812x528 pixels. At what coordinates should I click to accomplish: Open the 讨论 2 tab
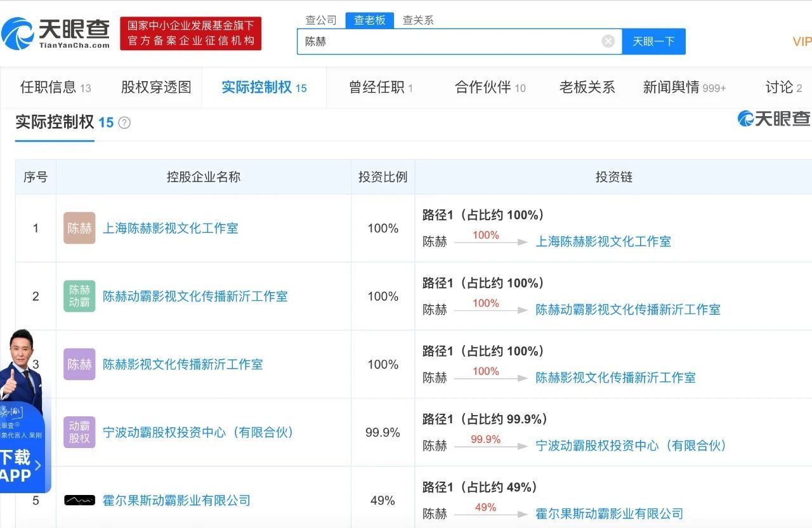click(x=784, y=88)
